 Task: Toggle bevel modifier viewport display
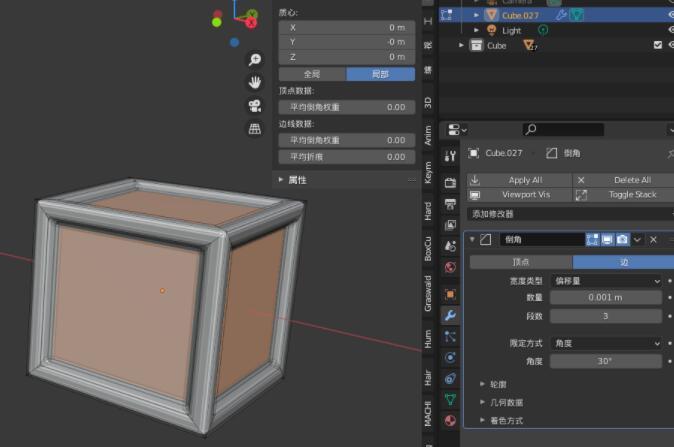[607, 239]
